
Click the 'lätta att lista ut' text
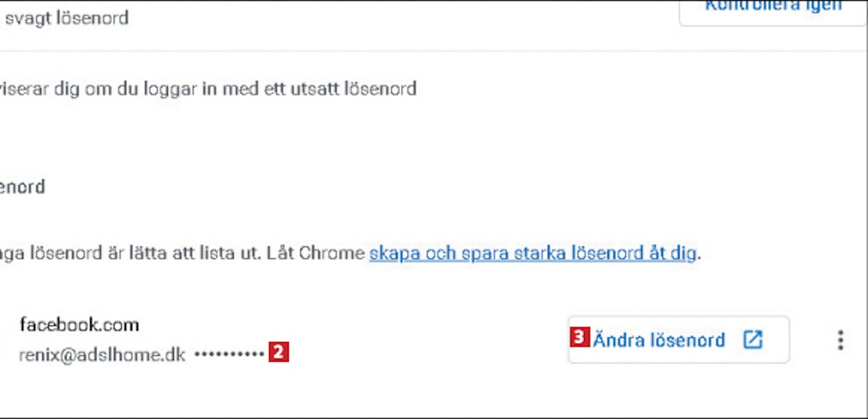click(194, 253)
